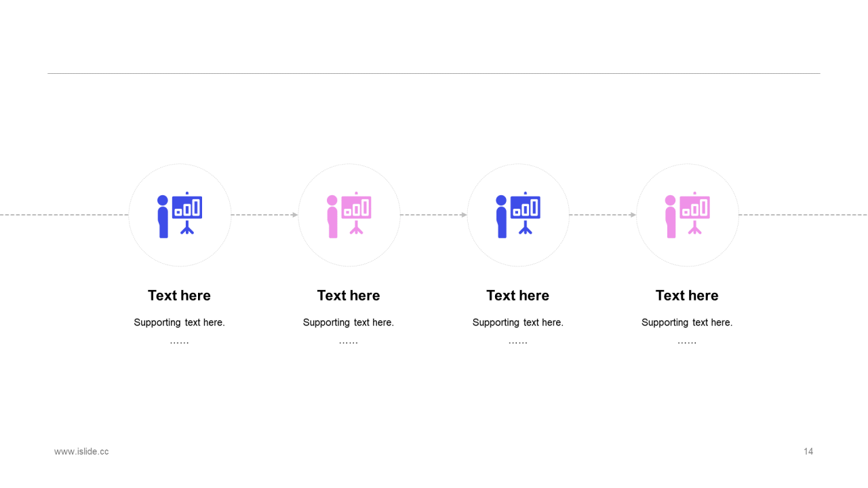Select fourth "Supporting text here." paragraph
Viewport: 868px width, 488px height.
click(687, 323)
